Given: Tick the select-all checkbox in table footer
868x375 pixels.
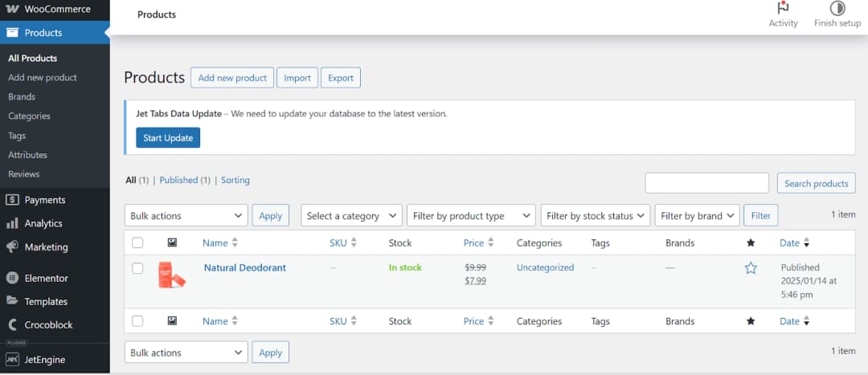Looking at the screenshot, I should coord(137,321).
